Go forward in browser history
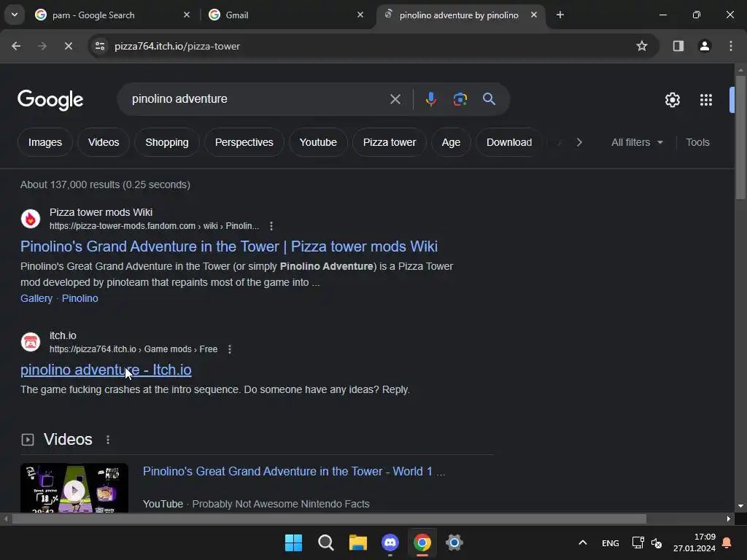 (42, 46)
